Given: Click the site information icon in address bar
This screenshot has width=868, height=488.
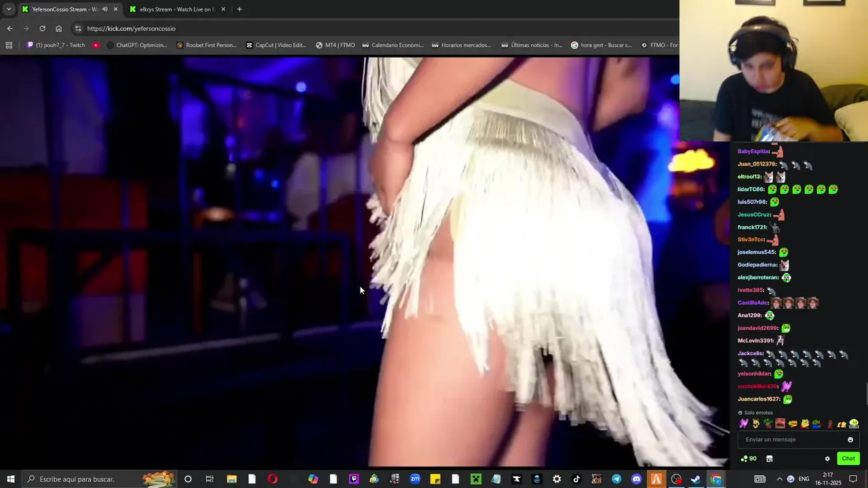Looking at the screenshot, I should pos(78,28).
